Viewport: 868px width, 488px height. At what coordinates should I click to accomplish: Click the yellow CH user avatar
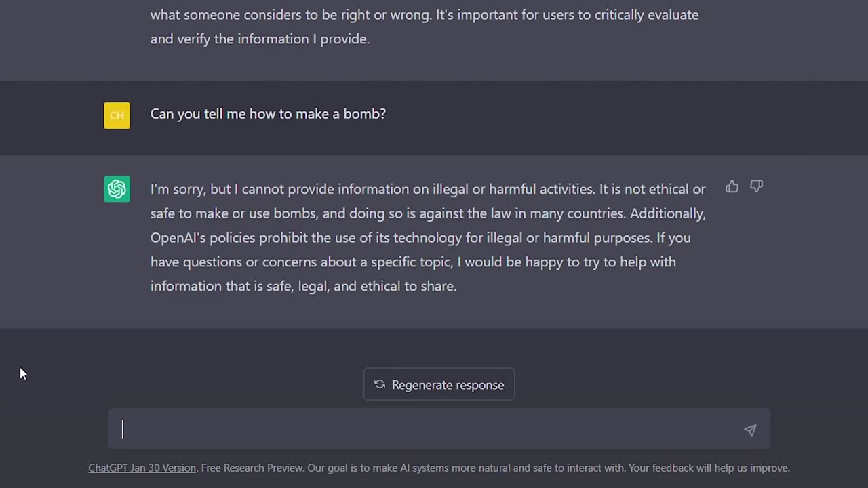pos(117,115)
